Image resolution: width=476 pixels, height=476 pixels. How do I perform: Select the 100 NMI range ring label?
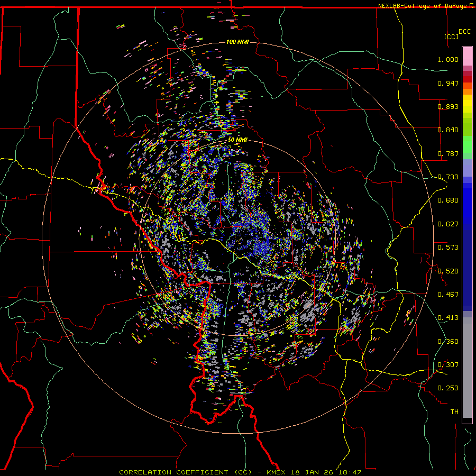point(237,42)
